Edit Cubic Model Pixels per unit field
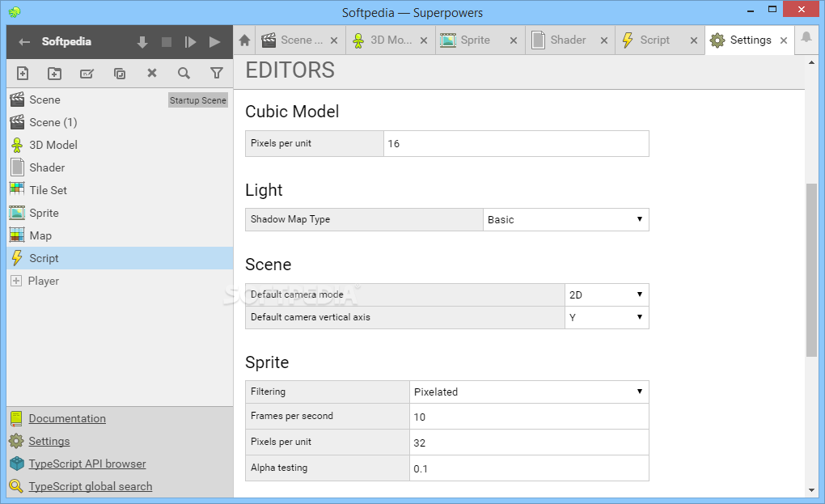Viewport: 825px width, 504px height. click(x=516, y=144)
